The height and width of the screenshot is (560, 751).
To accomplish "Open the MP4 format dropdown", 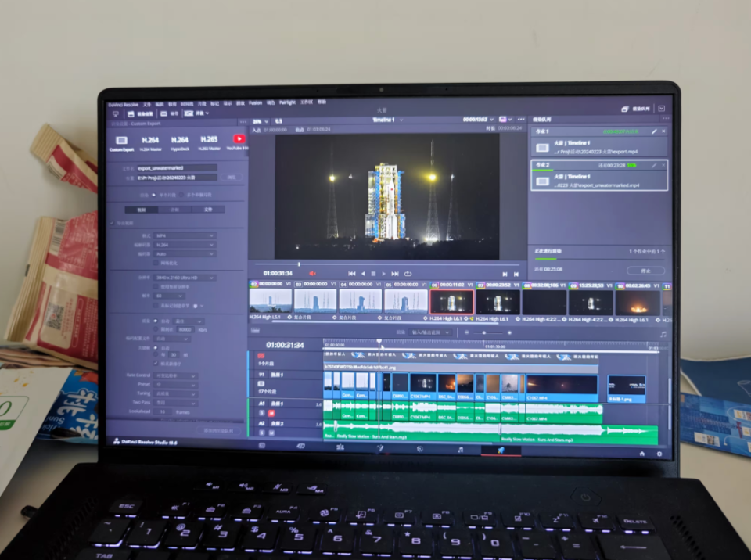I will (x=185, y=235).
